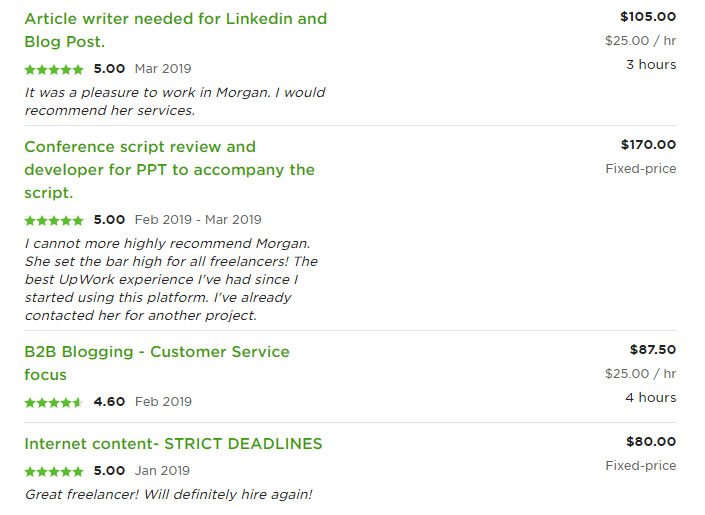This screenshot has width=705, height=515.
Task: Click the 3 hours label
Action: tap(651, 65)
